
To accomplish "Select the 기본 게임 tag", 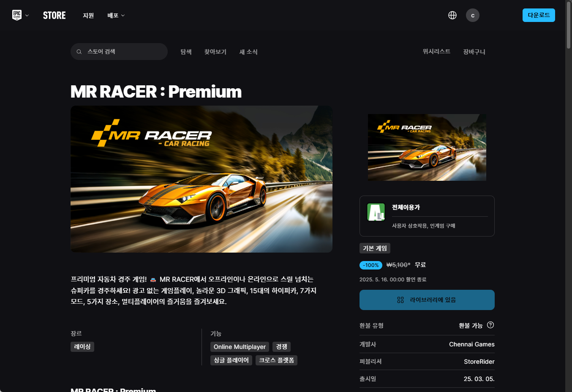I will (x=375, y=248).
